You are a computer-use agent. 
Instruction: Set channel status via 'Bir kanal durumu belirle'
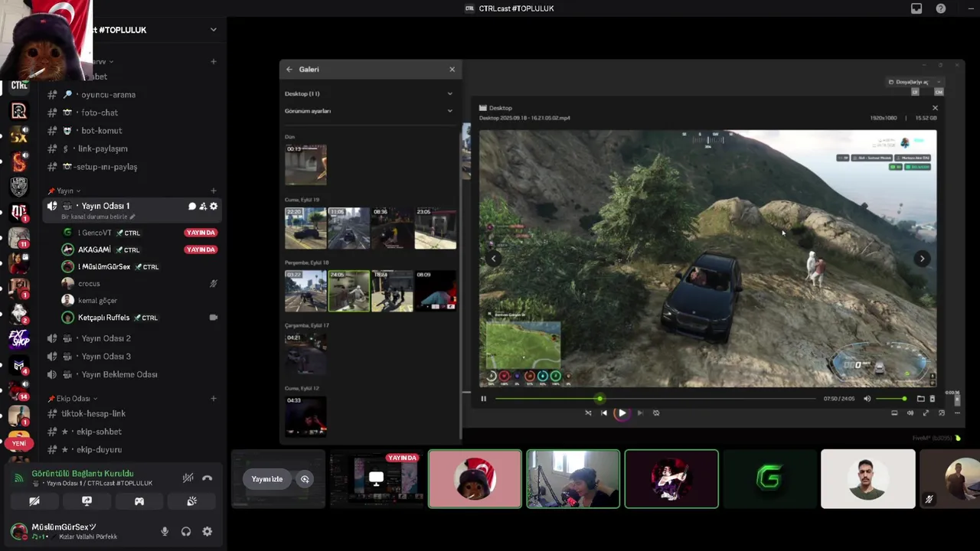tap(98, 217)
